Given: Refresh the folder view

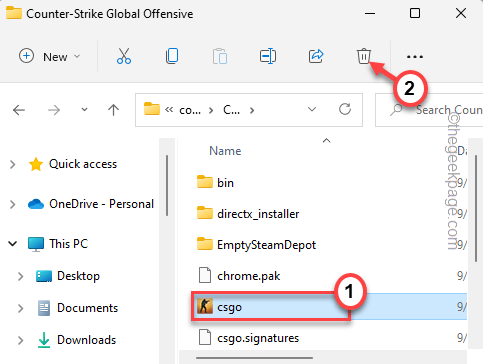Looking at the screenshot, I should coord(345,109).
